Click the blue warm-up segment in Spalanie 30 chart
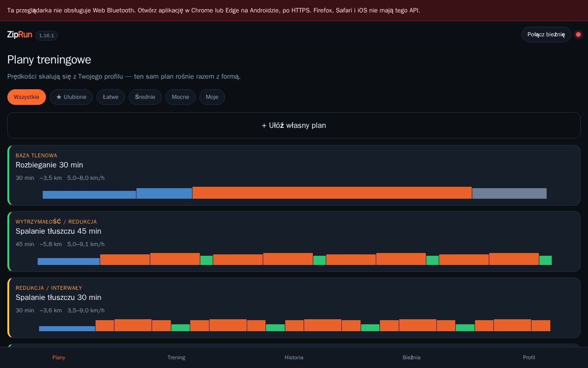Screen dimensions: 588x368 [67, 328]
